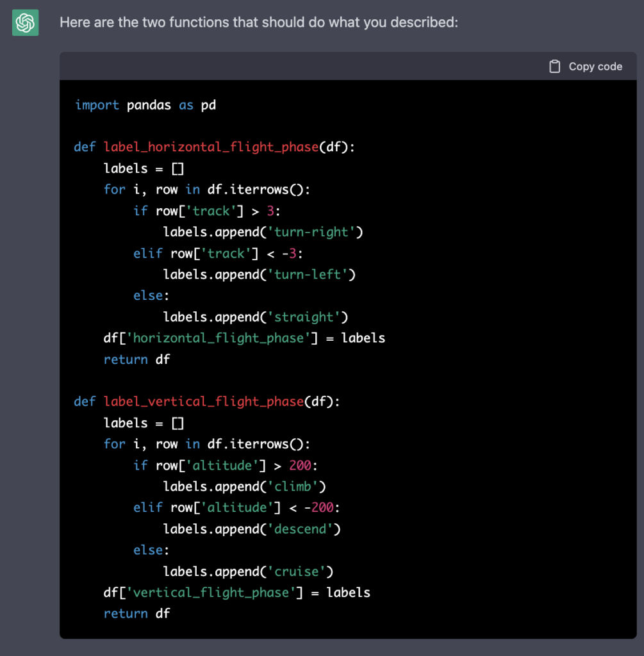Click the 'cruise' string literal

point(297,571)
